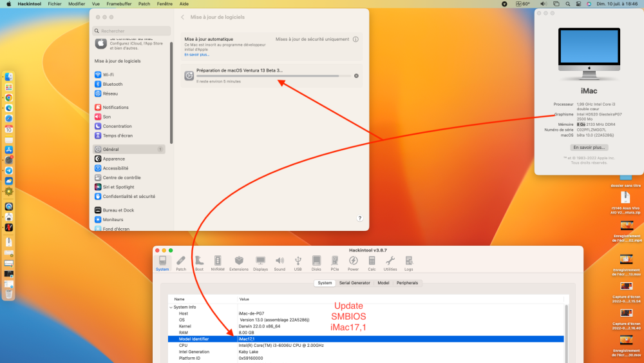Open the PCIe tool in Hackintool toolbar

click(x=335, y=263)
